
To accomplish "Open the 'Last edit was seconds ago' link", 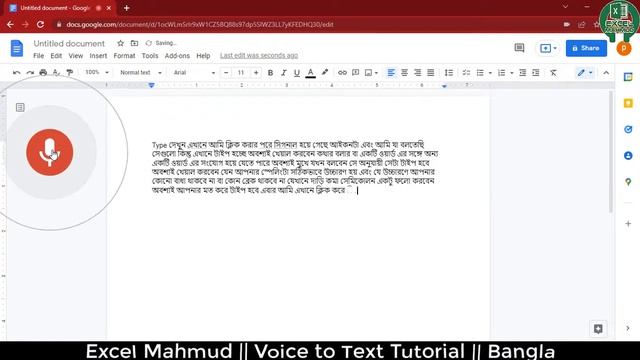I will (x=259, y=56).
